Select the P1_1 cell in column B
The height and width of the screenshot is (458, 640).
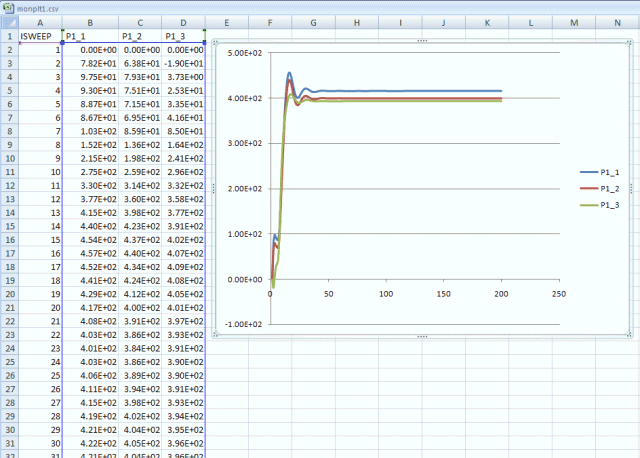90,35
